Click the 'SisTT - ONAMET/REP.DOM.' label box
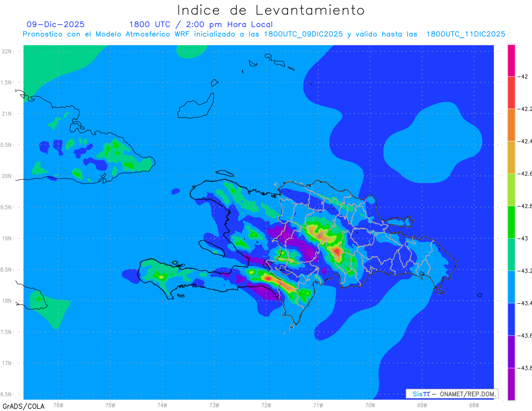This screenshot has width=532, height=411. pos(452,394)
